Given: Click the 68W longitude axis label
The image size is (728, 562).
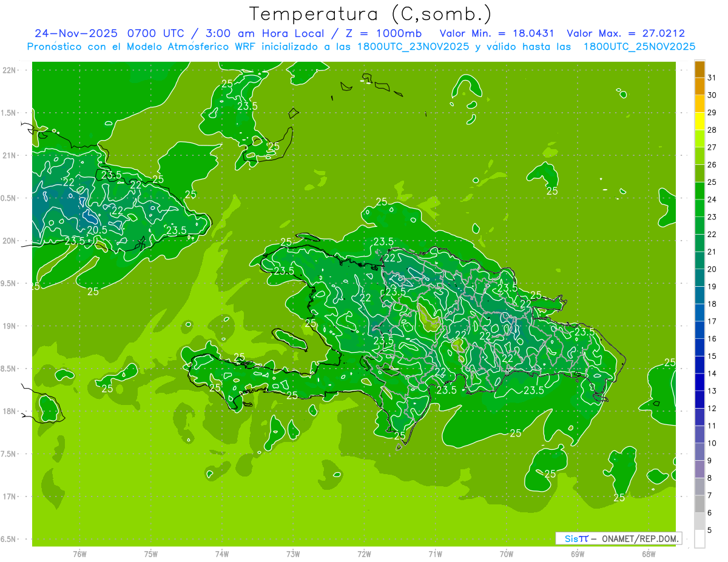Looking at the screenshot, I should (648, 554).
